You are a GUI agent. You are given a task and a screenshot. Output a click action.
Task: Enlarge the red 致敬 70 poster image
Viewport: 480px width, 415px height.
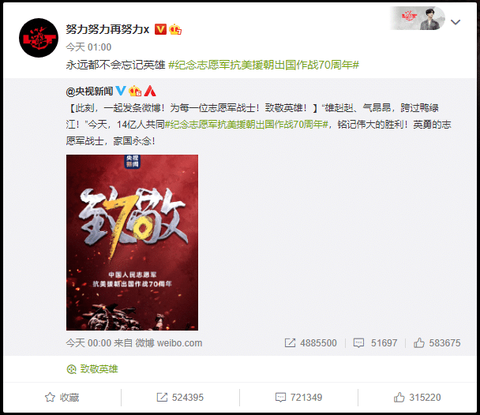132,242
